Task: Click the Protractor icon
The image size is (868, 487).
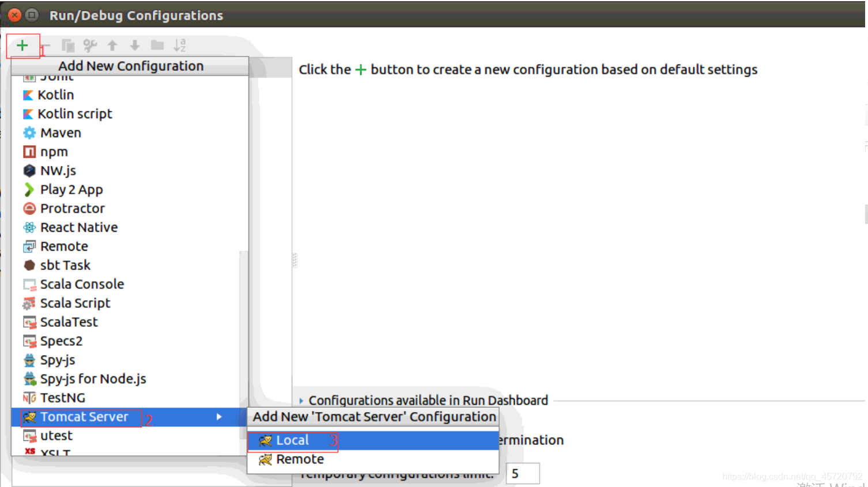Action: click(x=29, y=209)
